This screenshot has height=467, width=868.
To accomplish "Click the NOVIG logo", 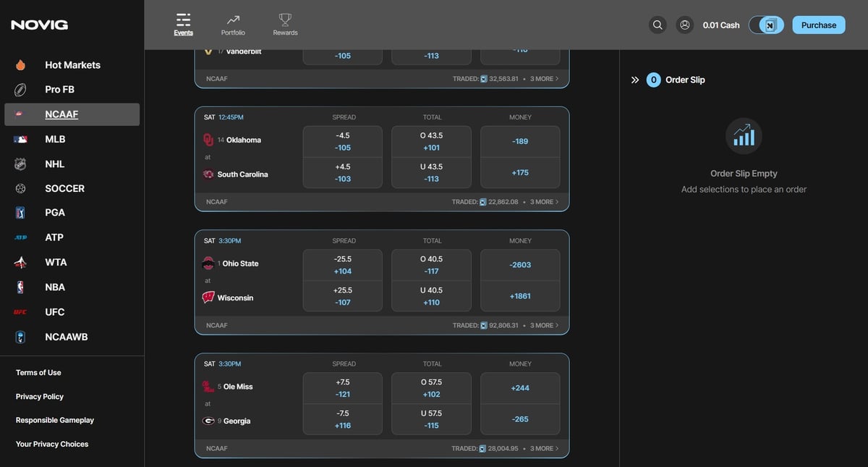I will pos(40,25).
